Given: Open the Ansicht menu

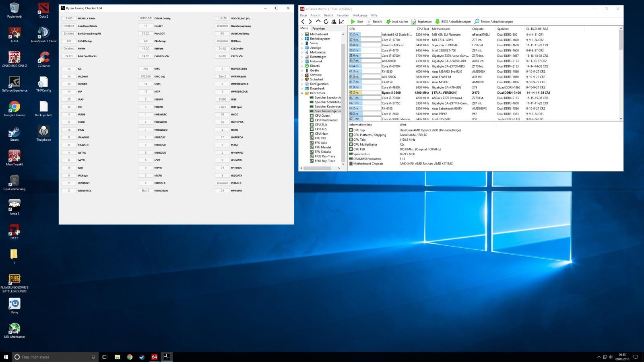Looking at the screenshot, I should point(315,15).
